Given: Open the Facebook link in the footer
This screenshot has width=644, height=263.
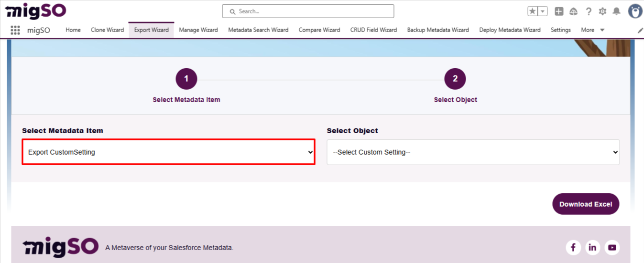Looking at the screenshot, I should [573, 247].
